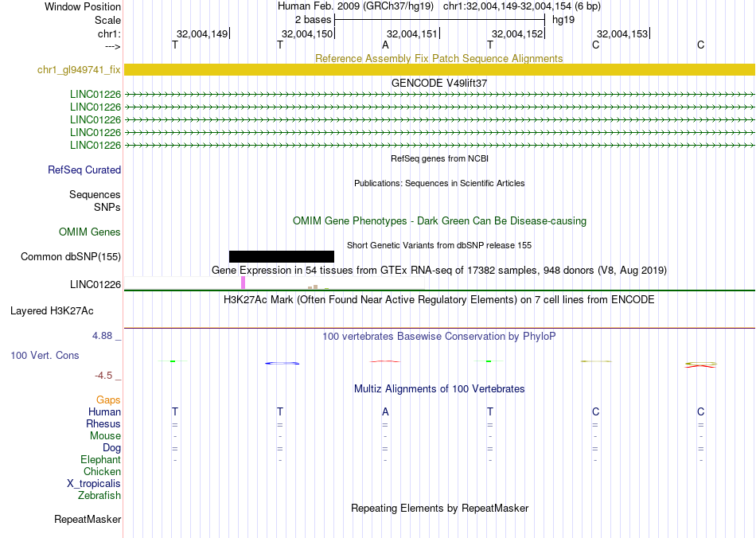The width and height of the screenshot is (756, 538).
Task: Click the hg19 label beside scale bar
Action: click(x=563, y=20)
